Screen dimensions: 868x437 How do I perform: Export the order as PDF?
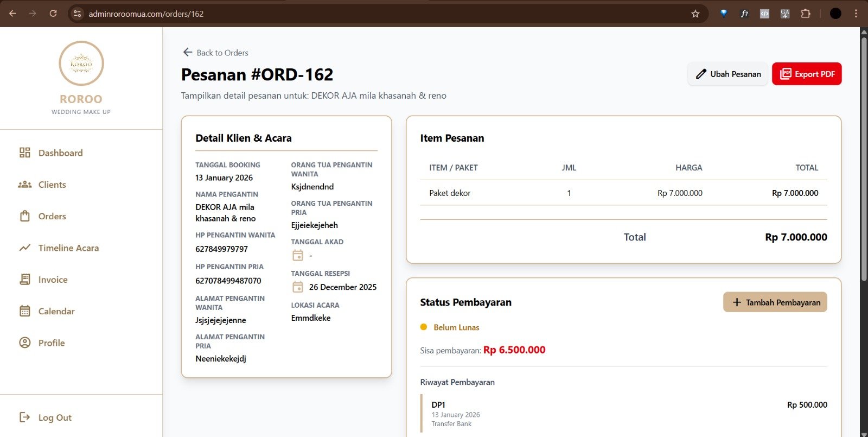(x=807, y=74)
